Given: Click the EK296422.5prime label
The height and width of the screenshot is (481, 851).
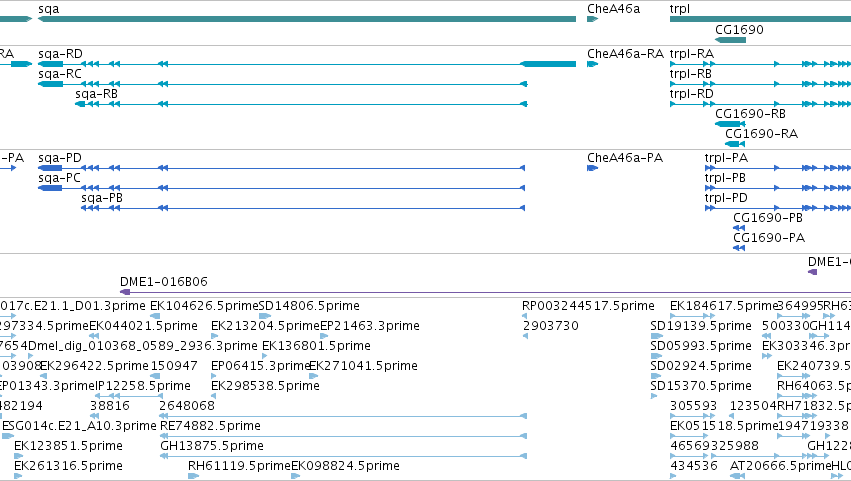Looking at the screenshot, I should pos(94,366).
